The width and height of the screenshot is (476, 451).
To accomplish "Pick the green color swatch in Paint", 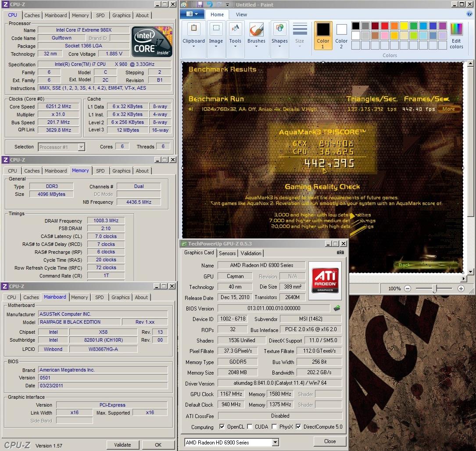I will tap(413, 26).
